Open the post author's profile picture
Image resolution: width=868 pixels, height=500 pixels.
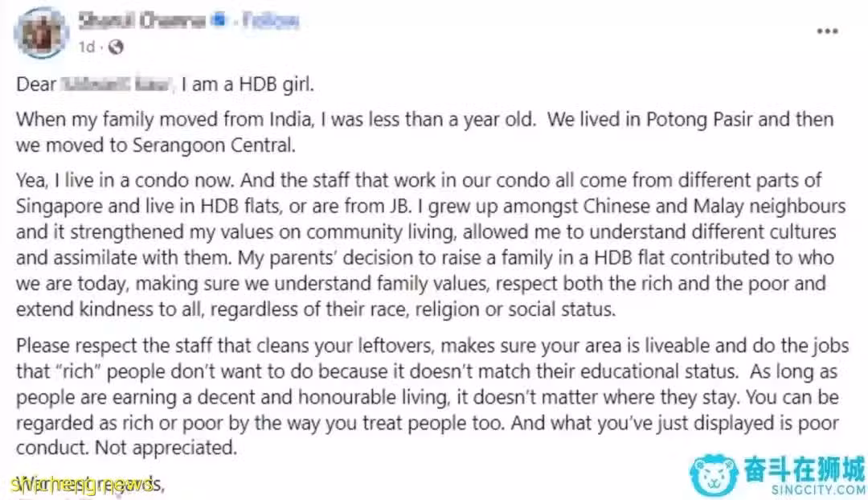pyautogui.click(x=42, y=33)
